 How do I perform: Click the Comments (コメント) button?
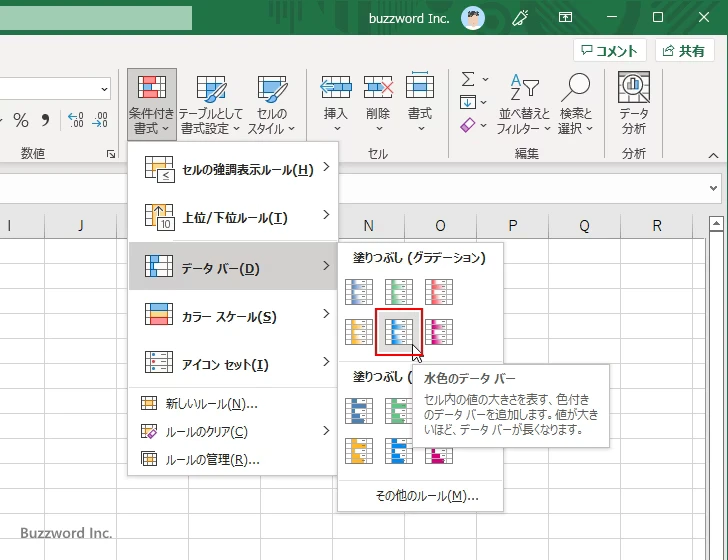pos(610,51)
